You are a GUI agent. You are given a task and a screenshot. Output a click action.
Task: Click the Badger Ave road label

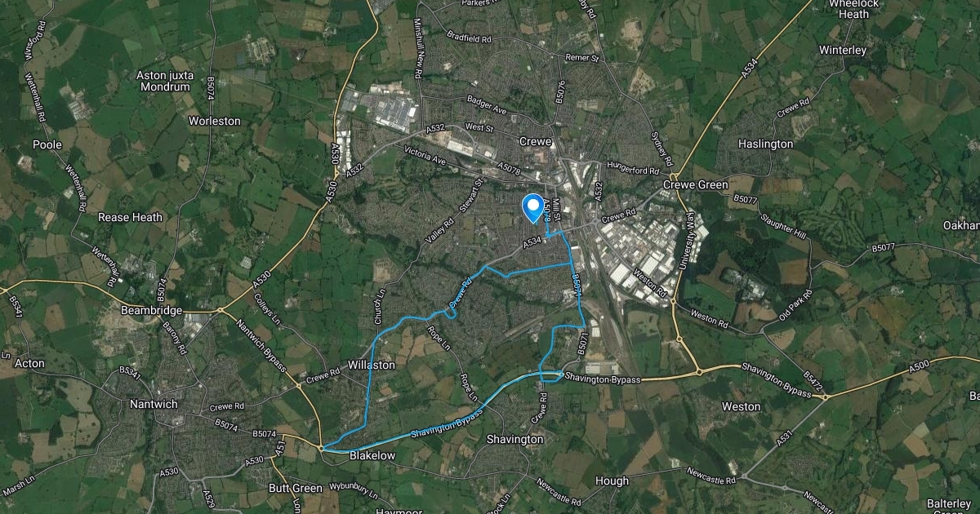coord(487,106)
